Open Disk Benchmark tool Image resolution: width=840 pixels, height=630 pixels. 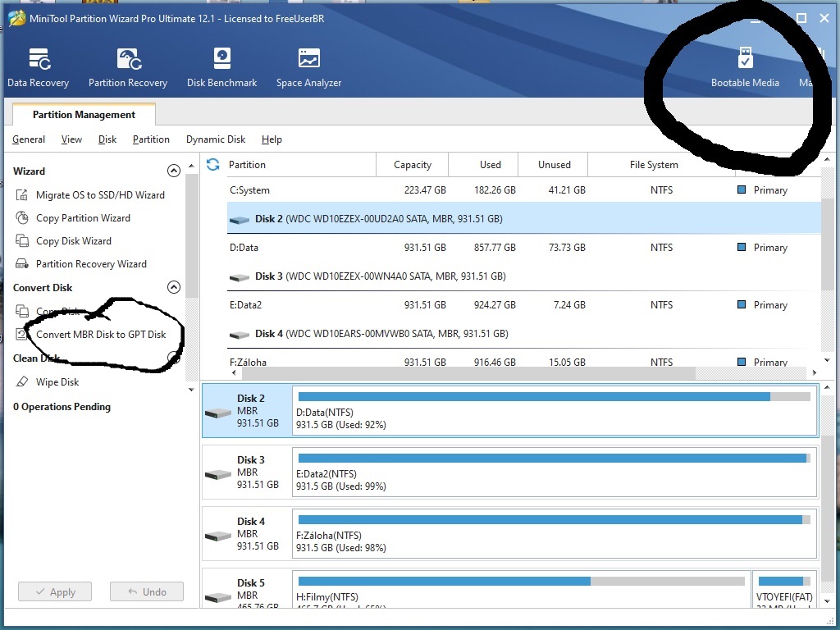tap(221, 68)
